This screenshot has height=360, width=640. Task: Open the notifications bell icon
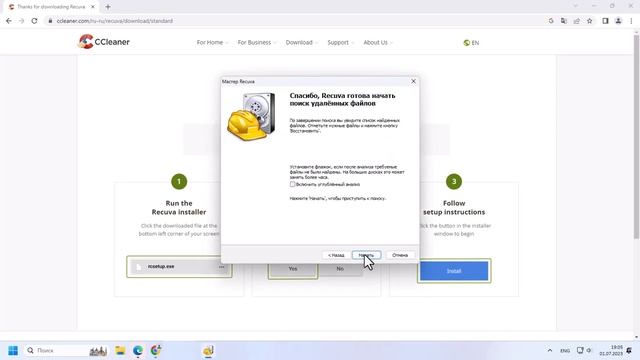[629, 351]
